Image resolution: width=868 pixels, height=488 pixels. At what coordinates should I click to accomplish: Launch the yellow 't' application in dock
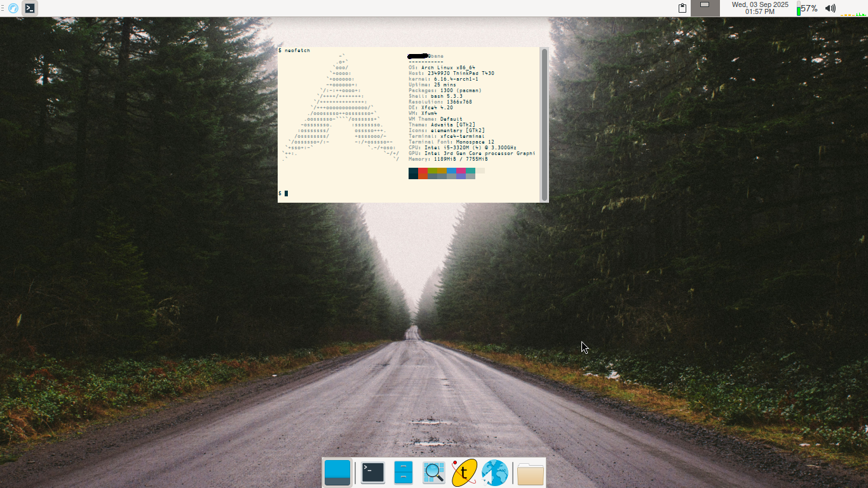click(x=465, y=473)
